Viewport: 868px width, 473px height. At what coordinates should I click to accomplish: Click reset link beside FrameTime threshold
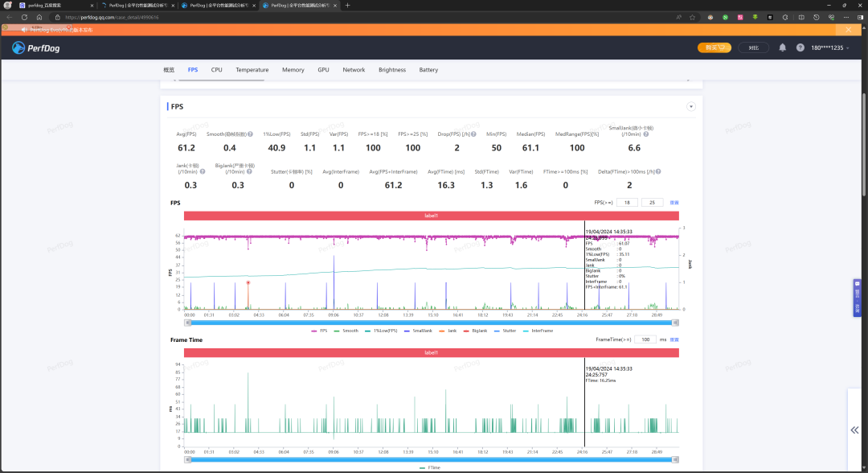click(x=674, y=339)
